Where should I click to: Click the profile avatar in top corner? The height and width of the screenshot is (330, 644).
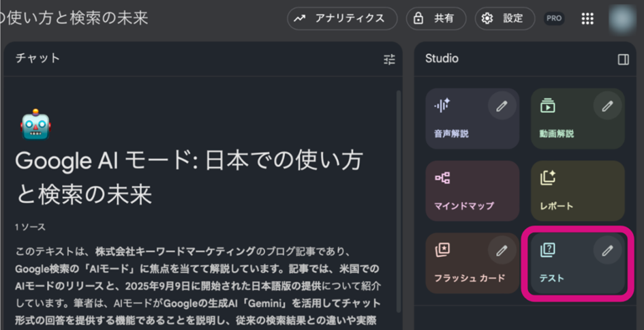tap(623, 18)
